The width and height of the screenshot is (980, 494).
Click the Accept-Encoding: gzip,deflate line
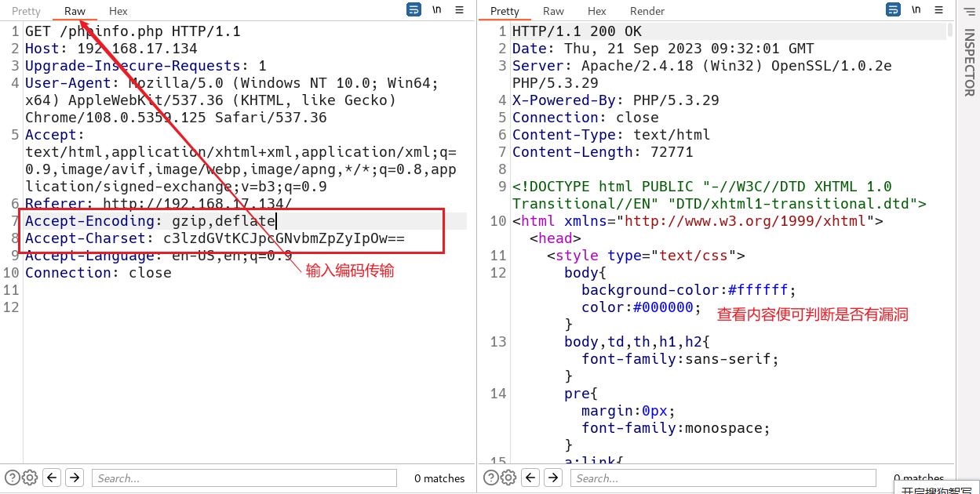(151, 221)
